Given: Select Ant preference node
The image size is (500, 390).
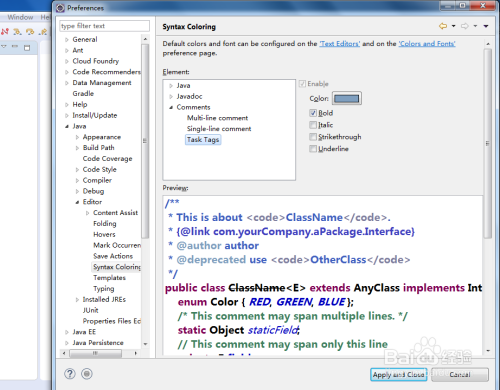Looking at the screenshot, I should 78,50.
